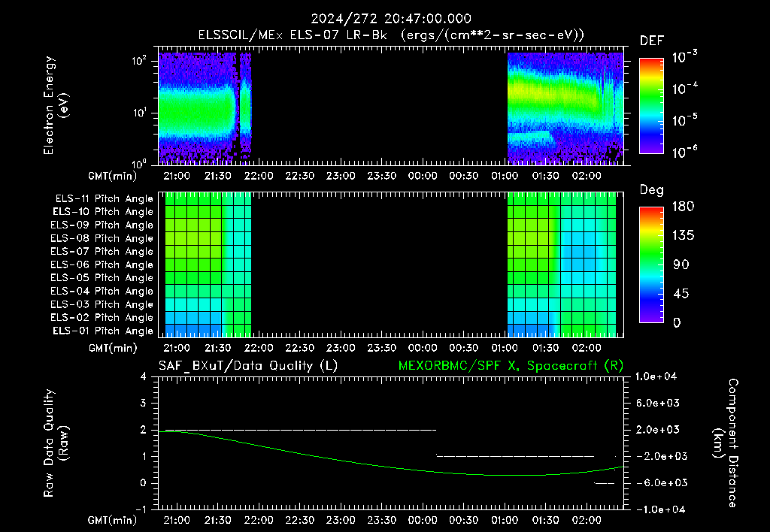Select the ELS-04 Pitch Angle row label
Screen dimensions: 770x532
point(102,291)
